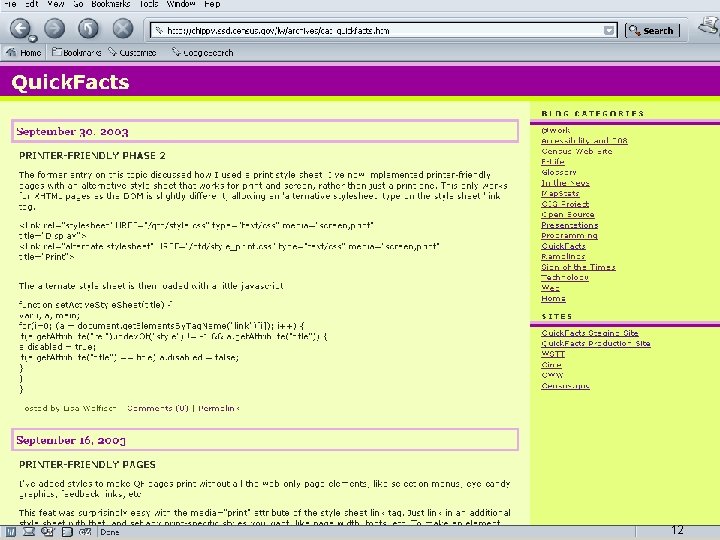The image size is (720, 540).
Task: Open the QuickFacts category link in sidebar
Action: (x=563, y=247)
